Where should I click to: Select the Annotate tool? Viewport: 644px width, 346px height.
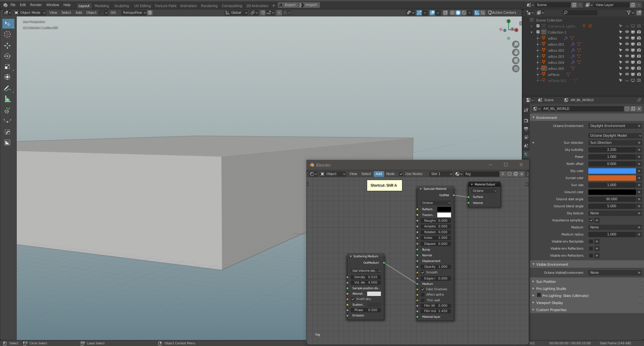click(x=7, y=88)
